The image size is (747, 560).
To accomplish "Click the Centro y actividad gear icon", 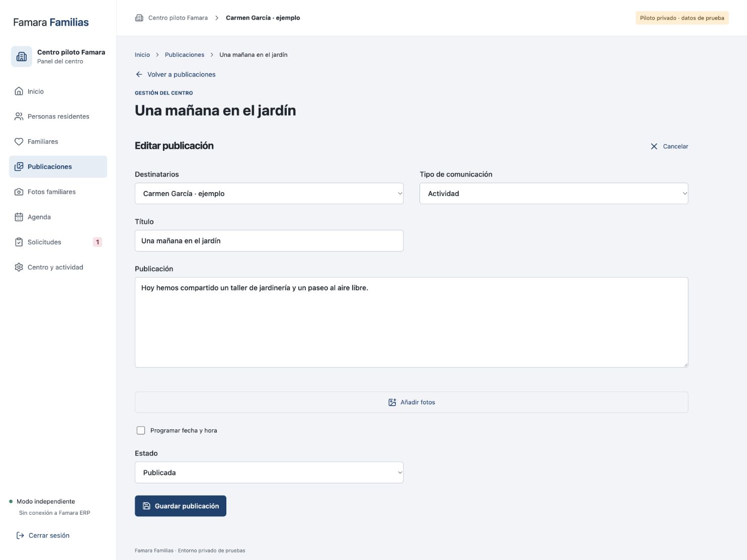I will pyautogui.click(x=19, y=267).
